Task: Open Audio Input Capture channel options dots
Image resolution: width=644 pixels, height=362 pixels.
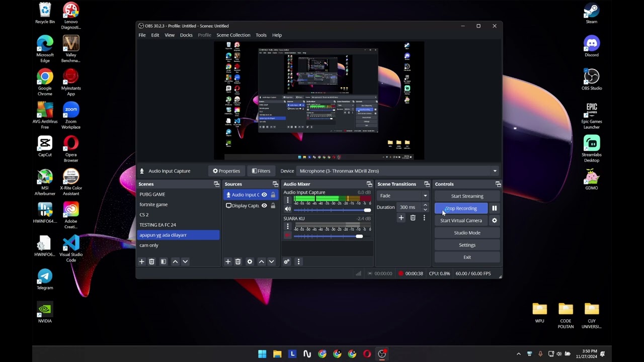Action: (x=288, y=200)
